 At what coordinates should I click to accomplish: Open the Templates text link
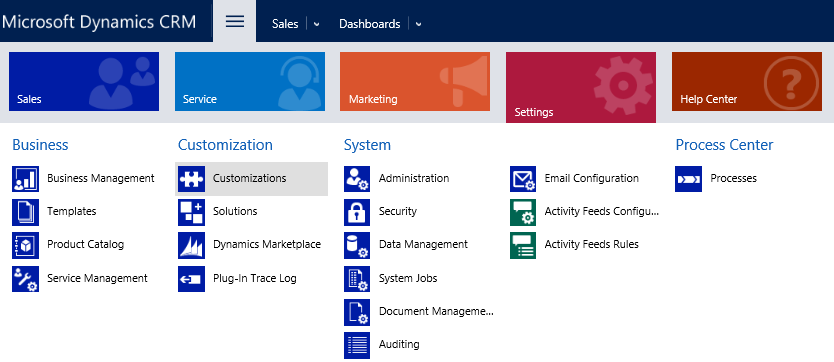pyautogui.click(x=72, y=211)
